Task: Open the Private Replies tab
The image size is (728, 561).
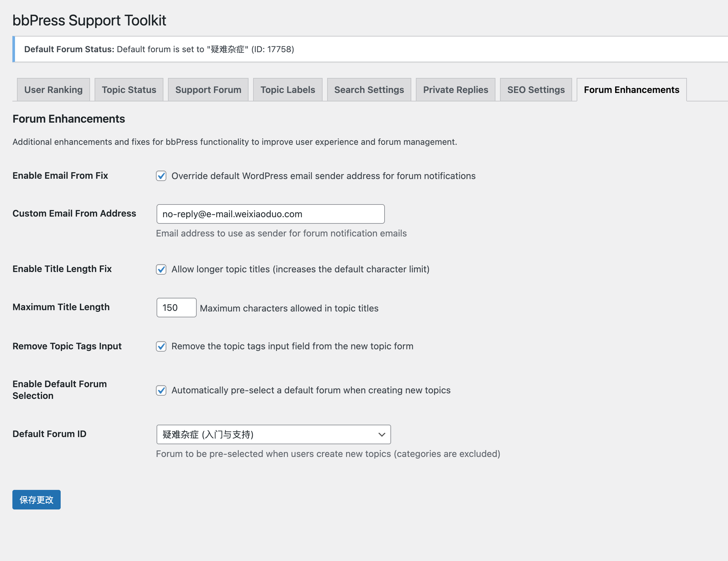Action: [x=455, y=90]
